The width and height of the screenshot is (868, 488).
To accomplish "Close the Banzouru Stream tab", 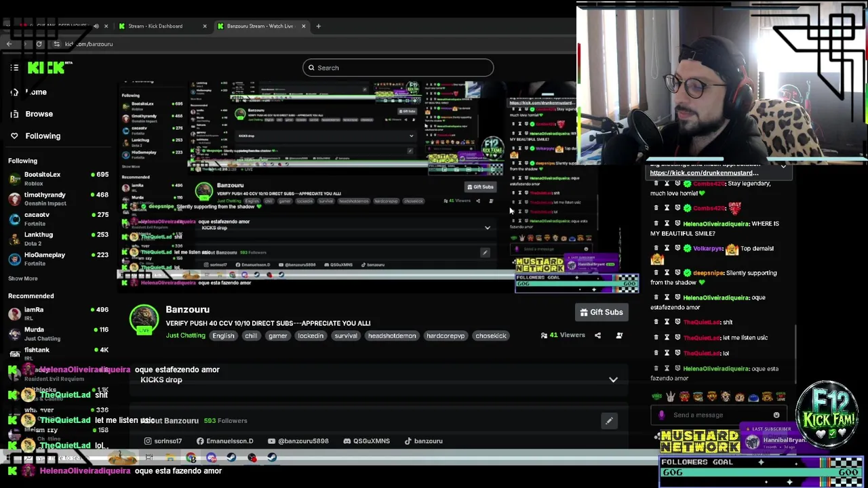I will click(x=303, y=26).
